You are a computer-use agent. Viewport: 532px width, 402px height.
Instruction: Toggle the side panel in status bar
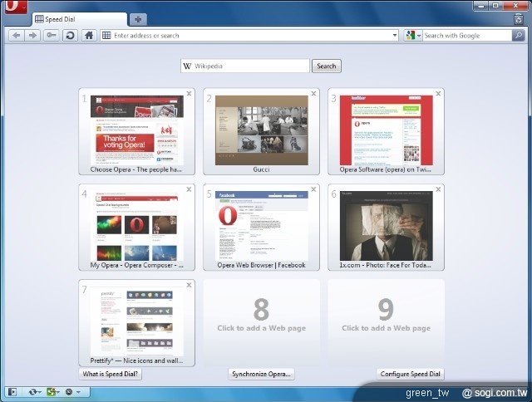(x=12, y=391)
